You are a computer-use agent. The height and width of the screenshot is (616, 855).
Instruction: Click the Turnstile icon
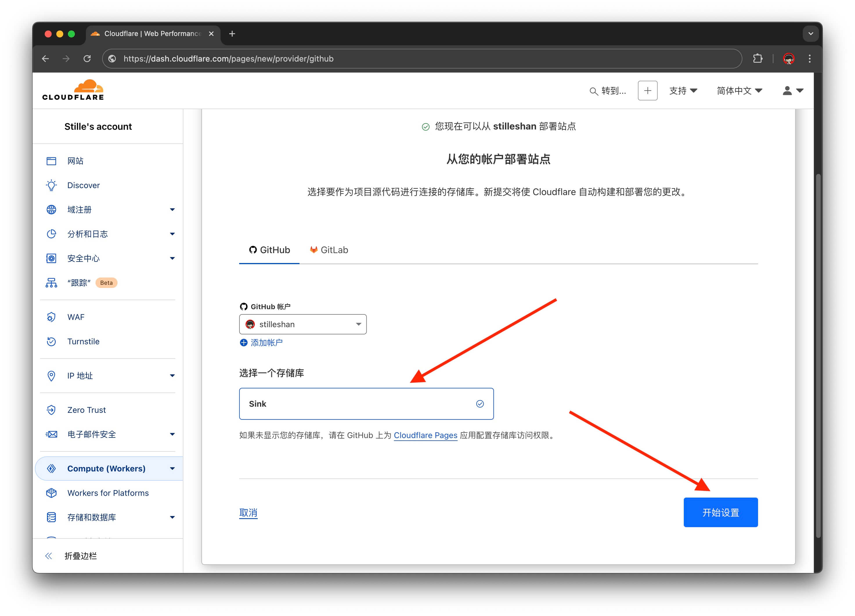(x=51, y=342)
